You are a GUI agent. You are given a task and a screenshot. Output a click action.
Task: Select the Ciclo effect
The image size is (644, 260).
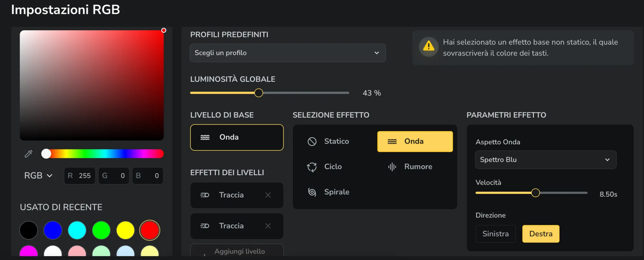pyautogui.click(x=333, y=167)
